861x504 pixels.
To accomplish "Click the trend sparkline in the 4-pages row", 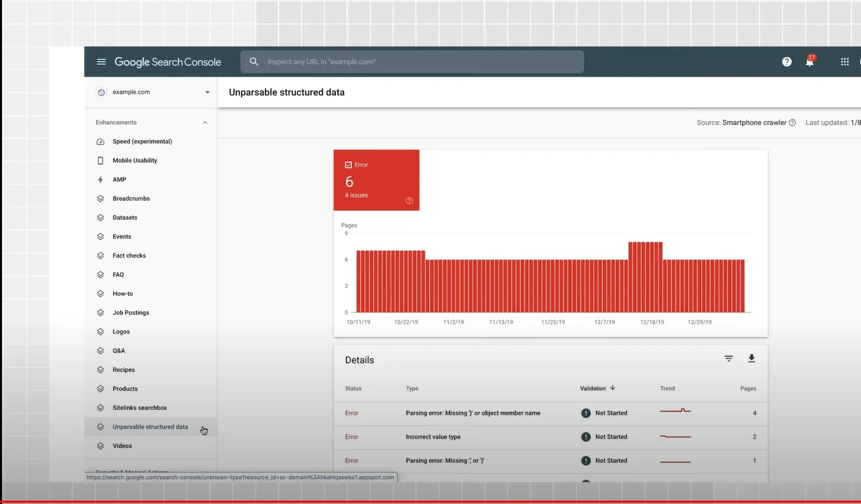I will click(x=675, y=411).
